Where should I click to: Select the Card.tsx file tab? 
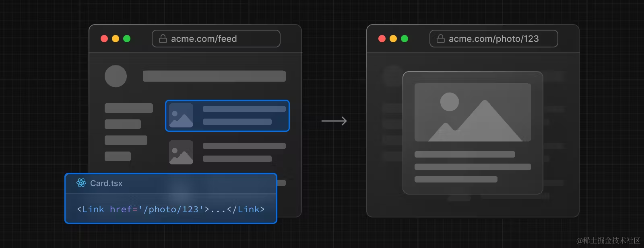point(106,183)
